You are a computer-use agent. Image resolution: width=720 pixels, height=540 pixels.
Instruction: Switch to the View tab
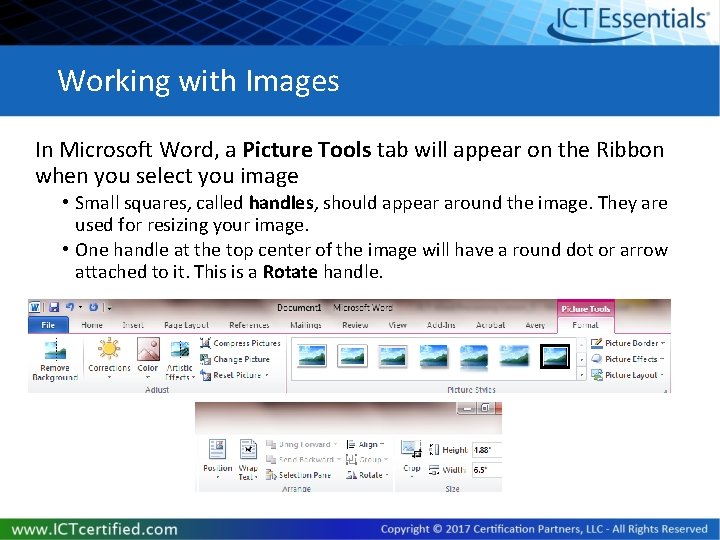tap(398, 325)
